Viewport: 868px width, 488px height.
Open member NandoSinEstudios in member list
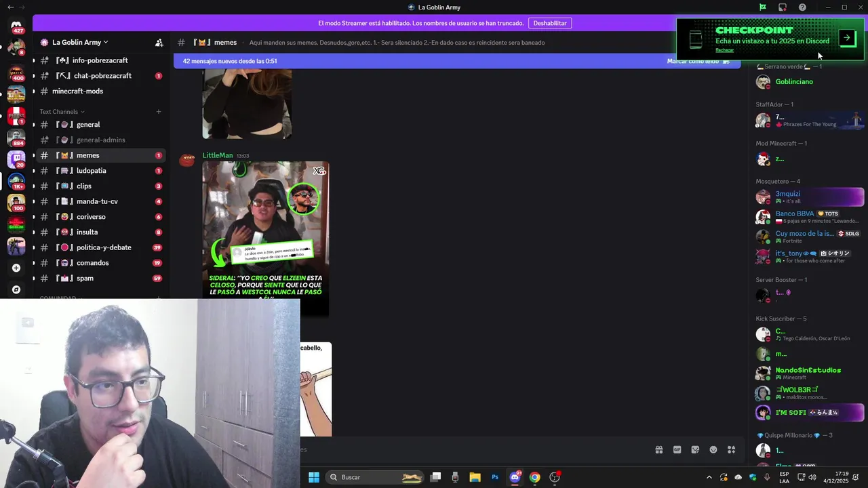pyautogui.click(x=808, y=373)
